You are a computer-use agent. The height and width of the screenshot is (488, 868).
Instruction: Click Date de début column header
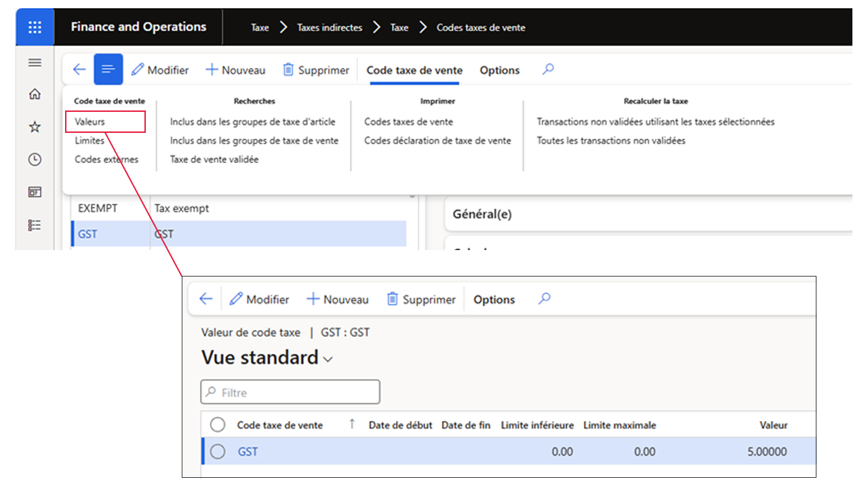click(400, 425)
